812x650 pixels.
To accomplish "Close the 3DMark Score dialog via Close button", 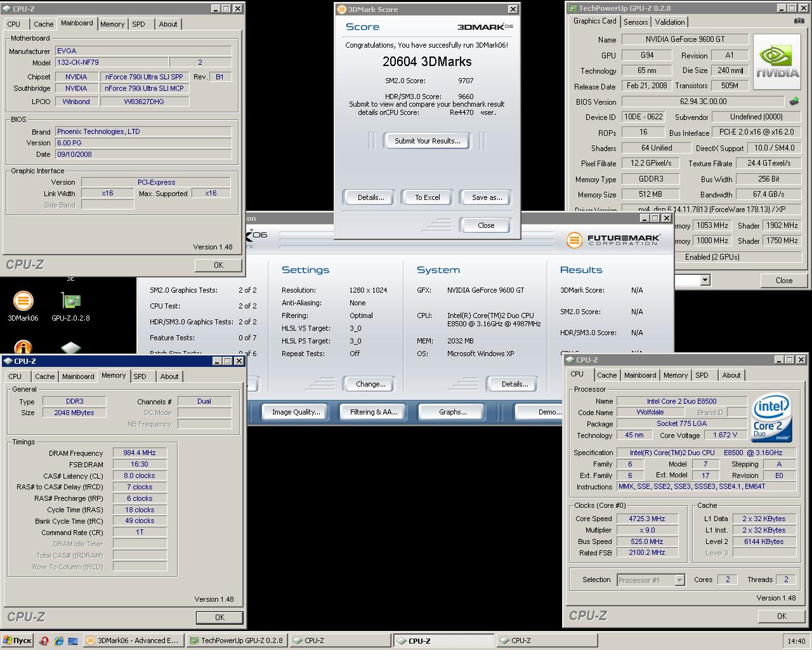I will coord(486,225).
